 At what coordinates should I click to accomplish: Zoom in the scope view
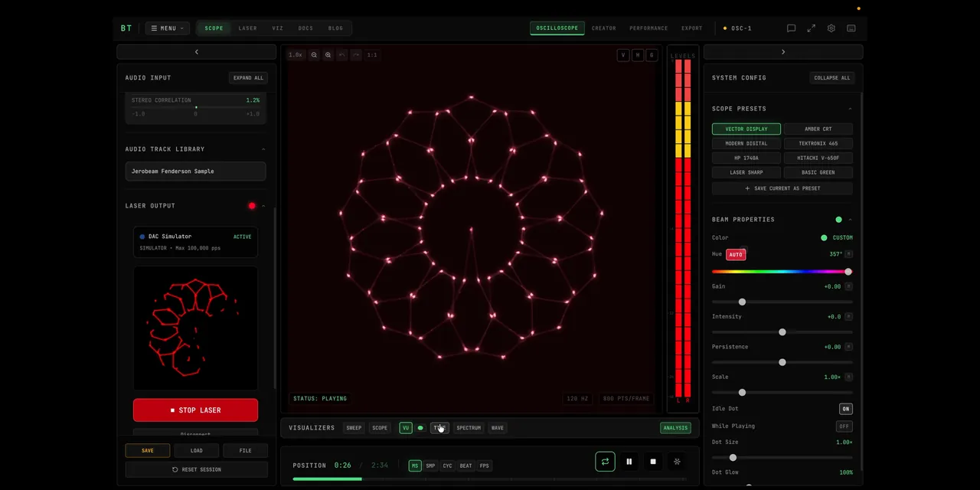[x=328, y=55]
